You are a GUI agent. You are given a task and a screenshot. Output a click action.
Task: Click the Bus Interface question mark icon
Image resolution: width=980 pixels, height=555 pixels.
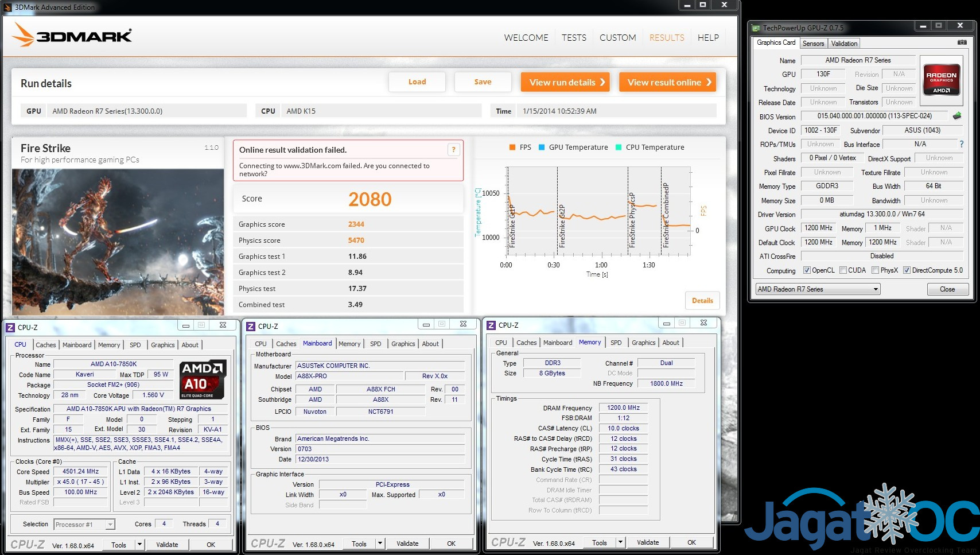coord(962,144)
